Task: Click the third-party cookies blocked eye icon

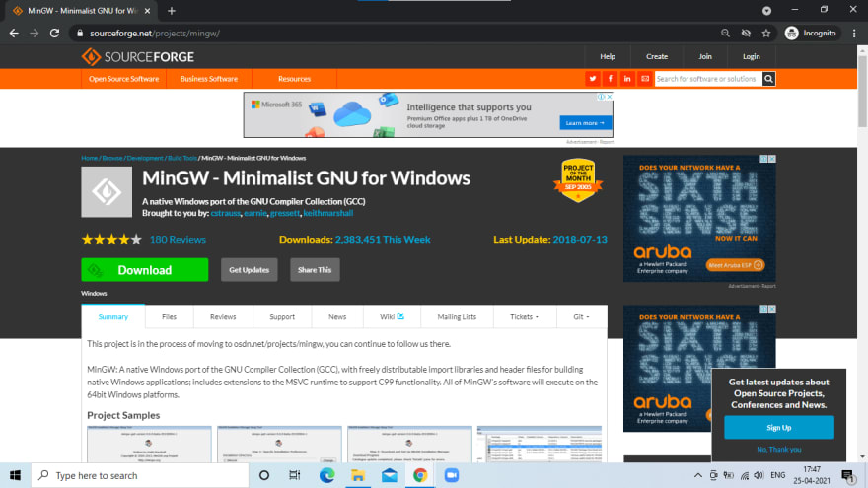Action: click(746, 34)
